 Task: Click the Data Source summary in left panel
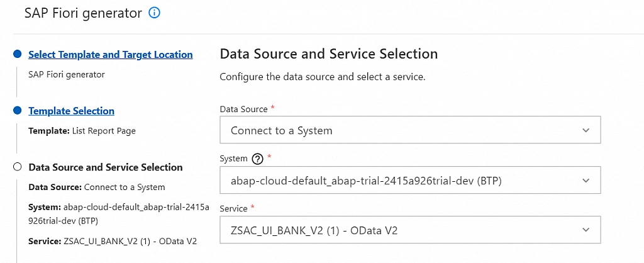click(97, 187)
